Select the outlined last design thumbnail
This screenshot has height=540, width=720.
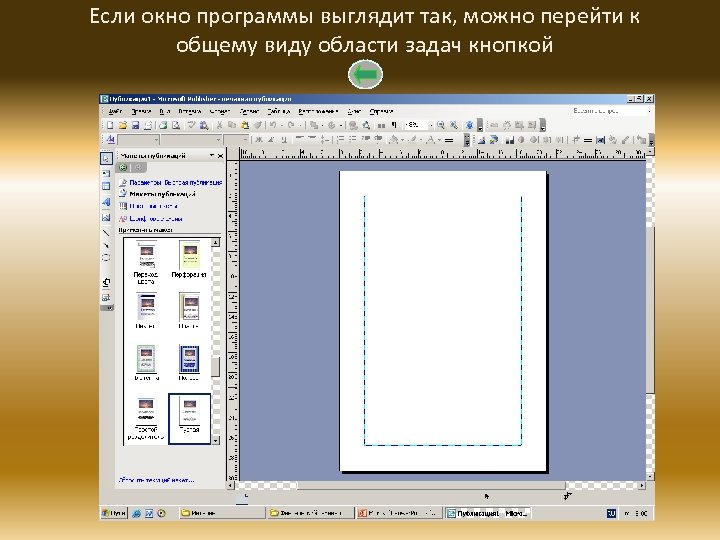[189, 418]
